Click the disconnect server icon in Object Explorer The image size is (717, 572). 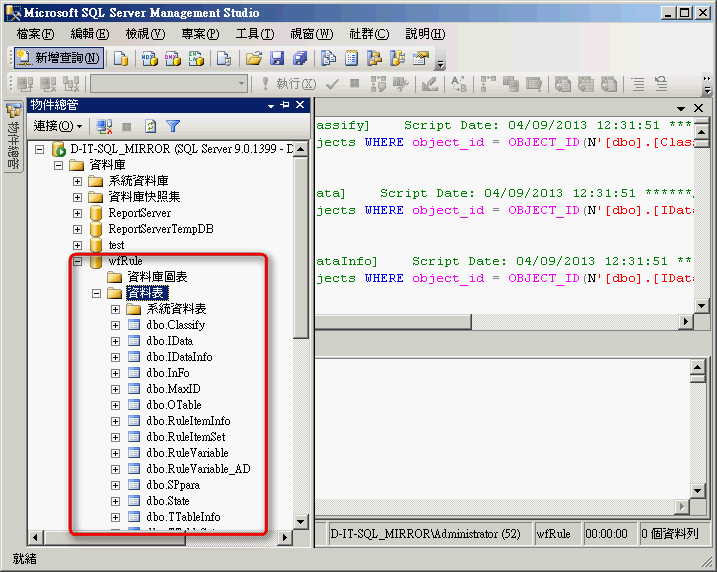click(105, 126)
